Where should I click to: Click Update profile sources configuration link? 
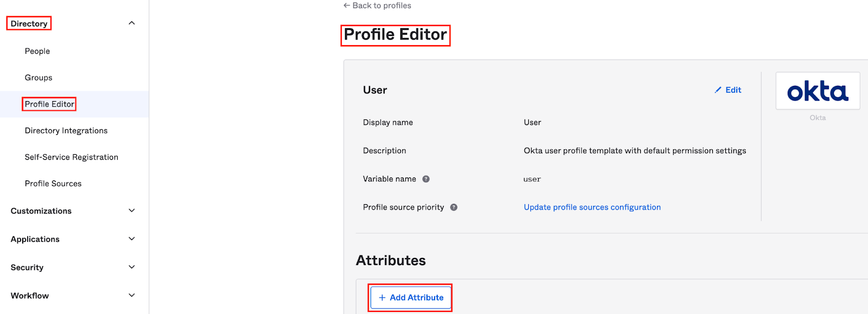coord(592,208)
